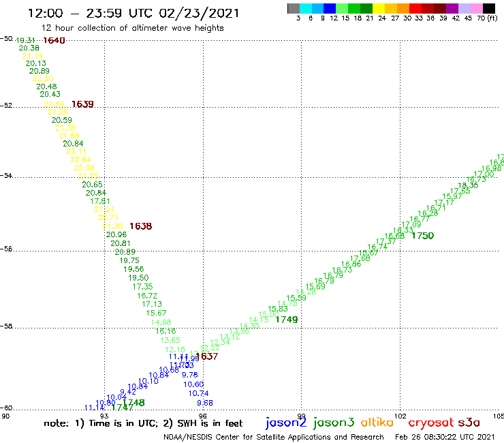Click the longitude axis label 96
This screenshot has height=443, width=504.
[x=203, y=416]
